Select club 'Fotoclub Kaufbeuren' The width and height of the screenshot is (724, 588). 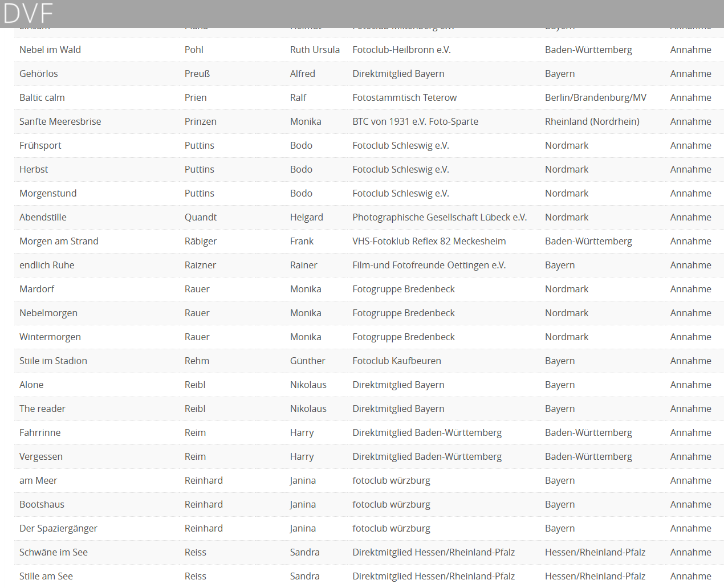pos(397,361)
